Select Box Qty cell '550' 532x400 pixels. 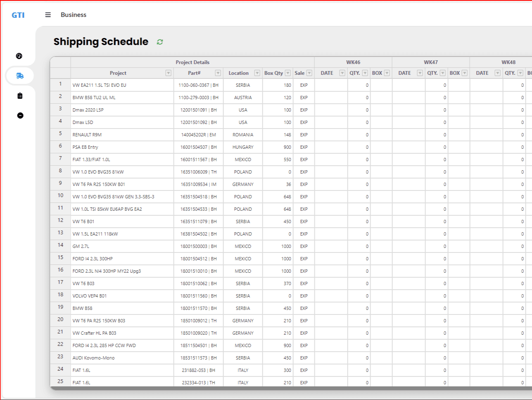[x=278, y=160]
